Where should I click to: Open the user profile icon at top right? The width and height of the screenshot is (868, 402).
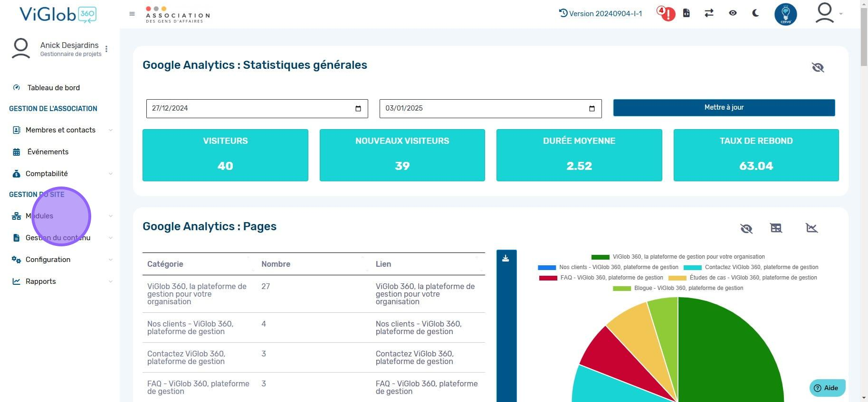click(825, 13)
